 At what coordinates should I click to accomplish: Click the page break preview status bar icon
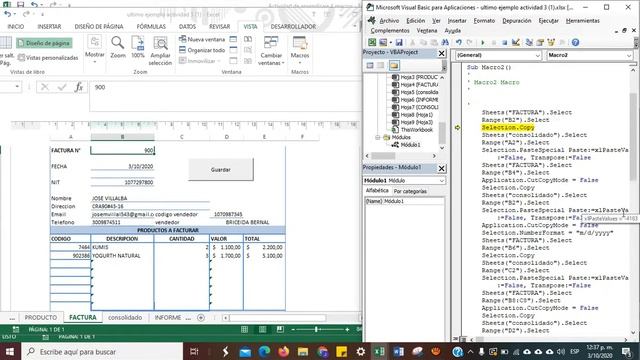point(280,329)
